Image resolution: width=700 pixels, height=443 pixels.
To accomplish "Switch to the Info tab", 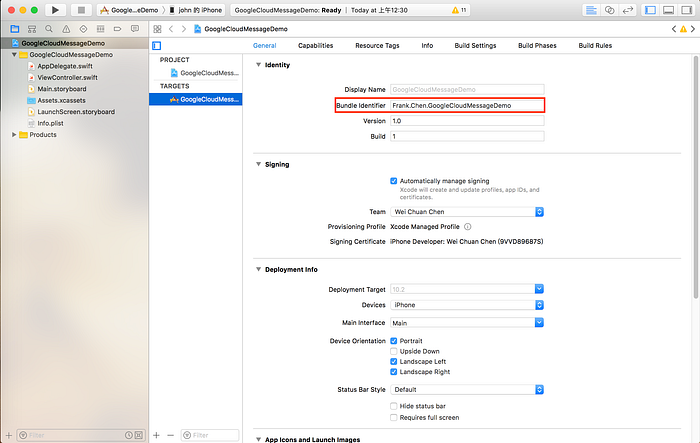I will [x=427, y=46].
